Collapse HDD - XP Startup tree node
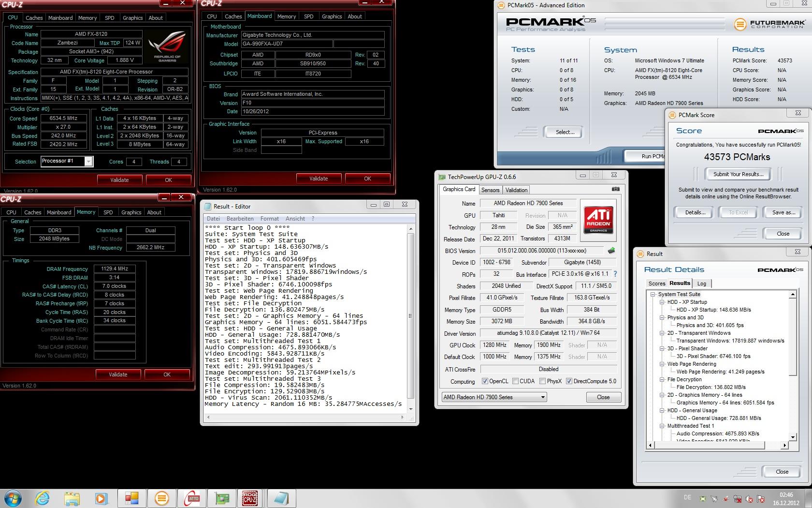The image size is (812, 508). 662,302
